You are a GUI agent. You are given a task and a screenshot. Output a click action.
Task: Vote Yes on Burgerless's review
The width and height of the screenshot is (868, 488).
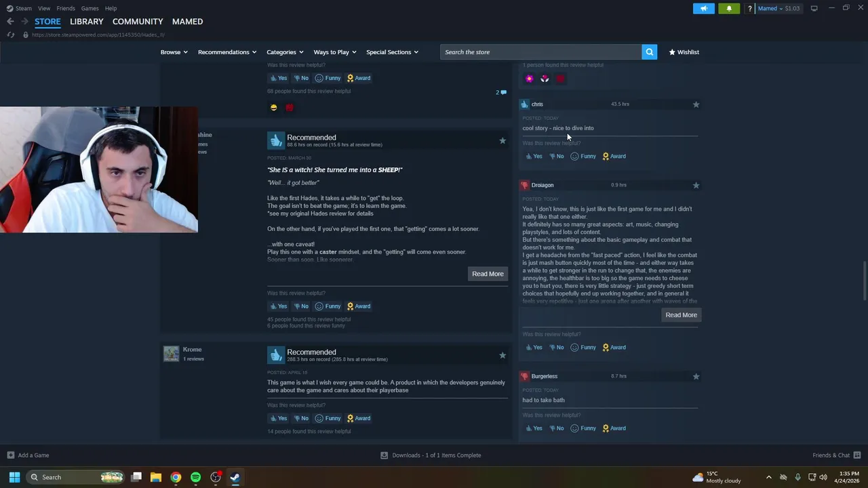coord(534,428)
